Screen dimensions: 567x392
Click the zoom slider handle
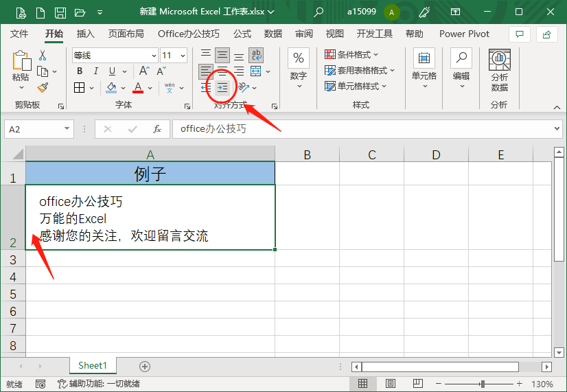pos(482,384)
